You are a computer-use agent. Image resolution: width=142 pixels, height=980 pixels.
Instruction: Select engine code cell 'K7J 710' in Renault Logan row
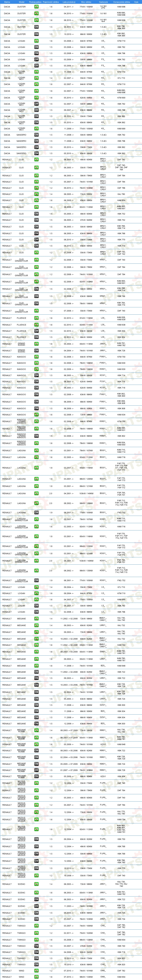[x=121, y=587]
